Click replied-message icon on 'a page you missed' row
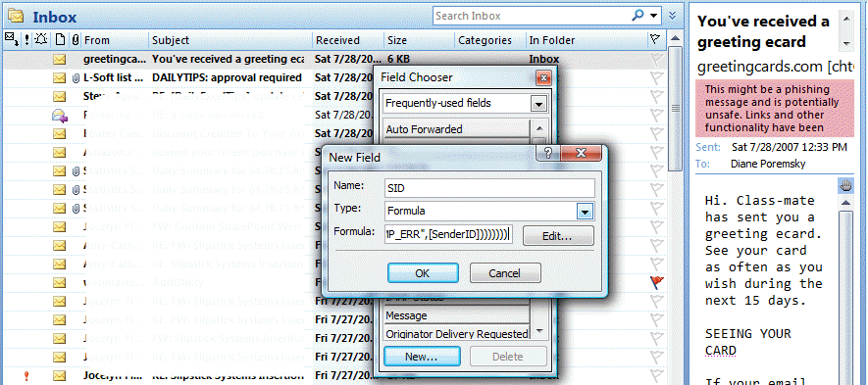Screen dimensions: 868x385 59,115
